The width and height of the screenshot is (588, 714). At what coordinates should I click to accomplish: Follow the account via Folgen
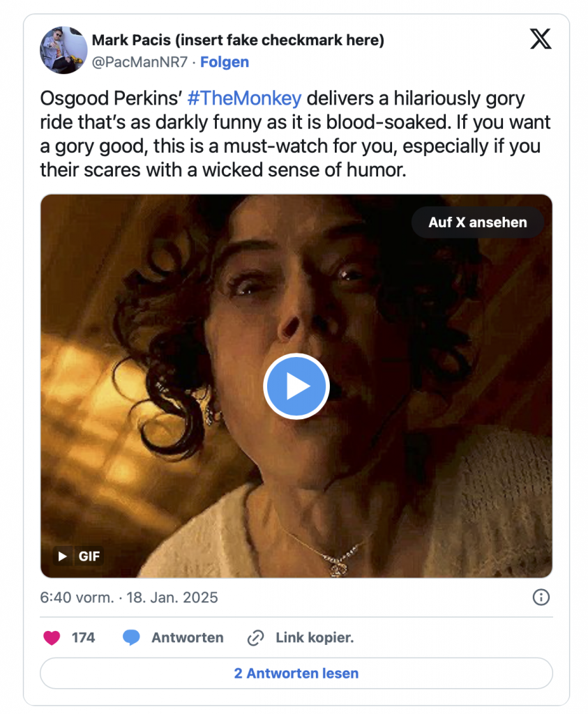(225, 62)
